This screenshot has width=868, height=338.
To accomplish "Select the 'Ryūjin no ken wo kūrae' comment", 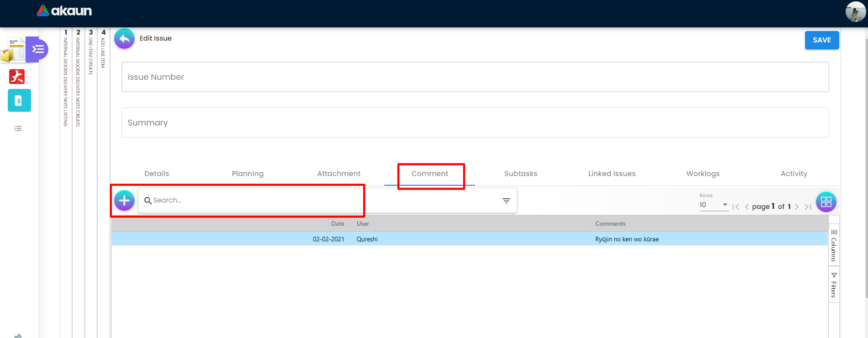I will tap(627, 239).
